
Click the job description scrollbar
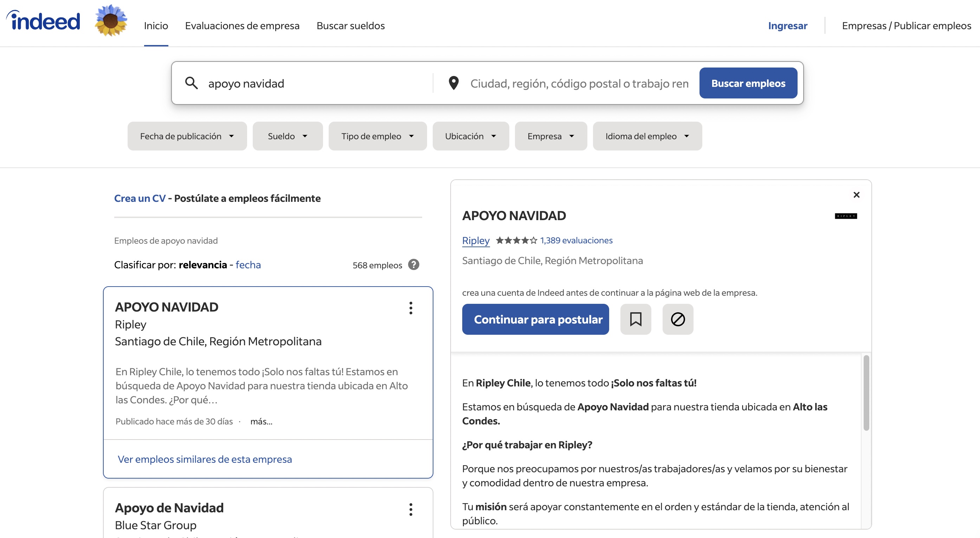866,392
